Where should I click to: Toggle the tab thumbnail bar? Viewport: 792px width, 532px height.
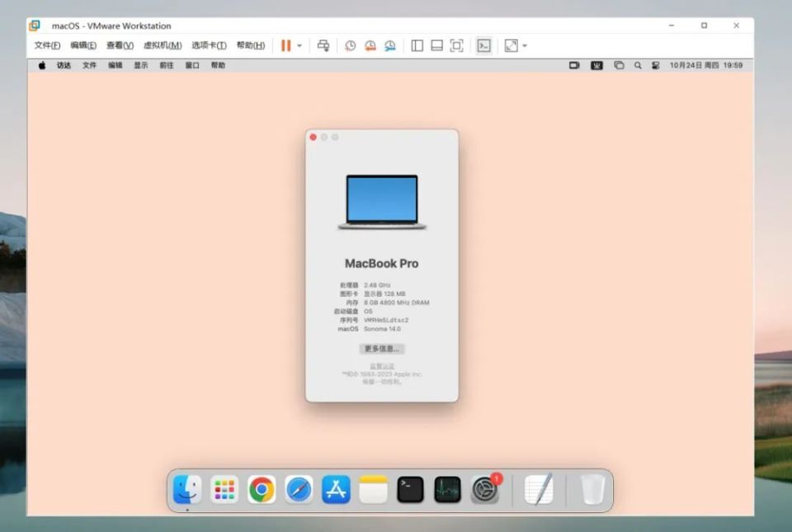point(436,45)
